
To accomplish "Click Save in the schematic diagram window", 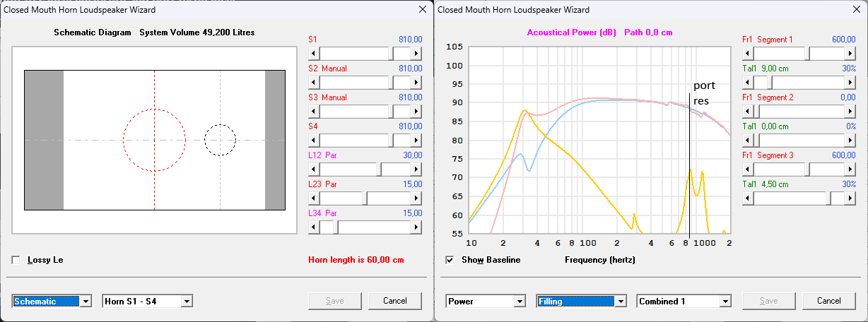I will tap(335, 301).
